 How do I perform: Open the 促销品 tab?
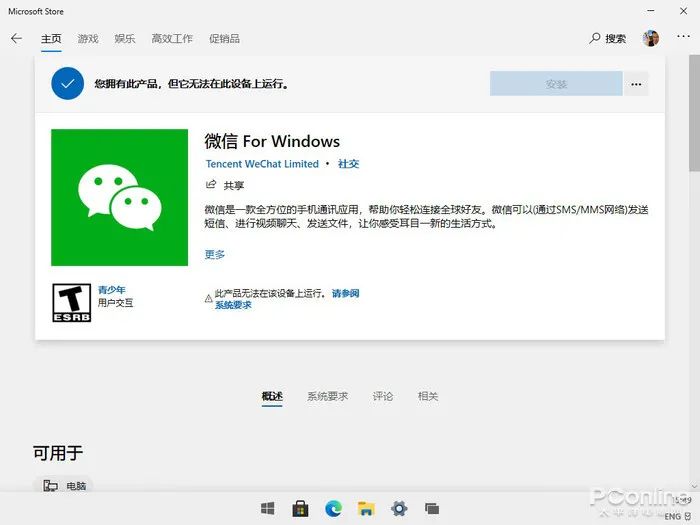coord(225,39)
